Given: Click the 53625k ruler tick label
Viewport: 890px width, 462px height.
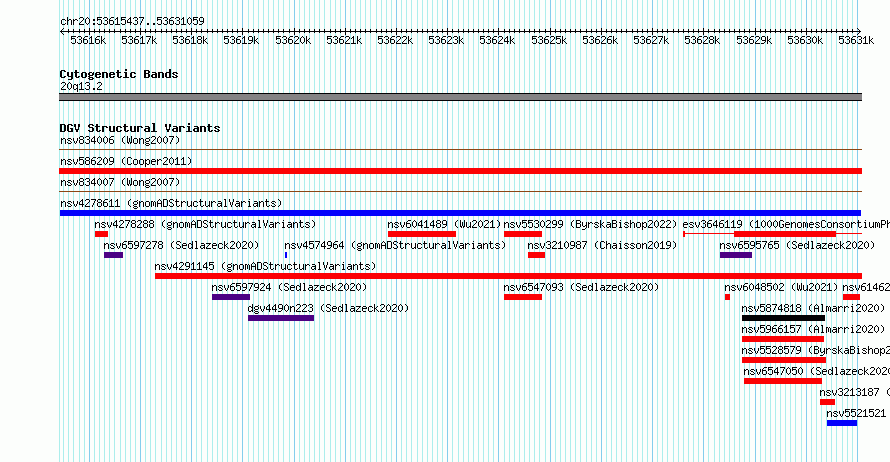Looking at the screenshot, I should tap(549, 40).
